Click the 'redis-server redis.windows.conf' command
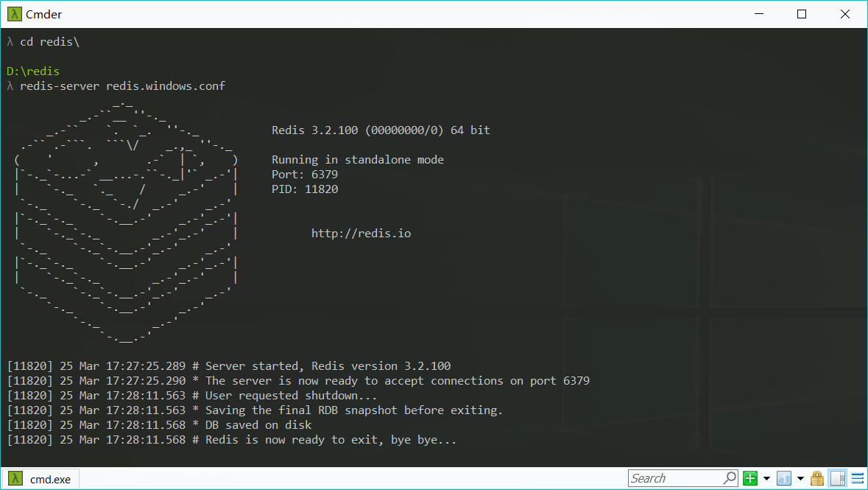868x490 pixels. 122,86
